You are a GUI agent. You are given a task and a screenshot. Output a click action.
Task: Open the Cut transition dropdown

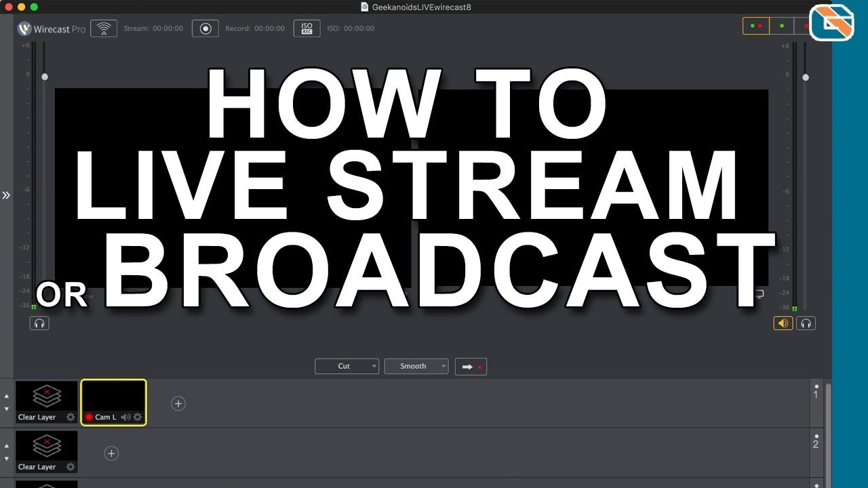click(x=347, y=366)
